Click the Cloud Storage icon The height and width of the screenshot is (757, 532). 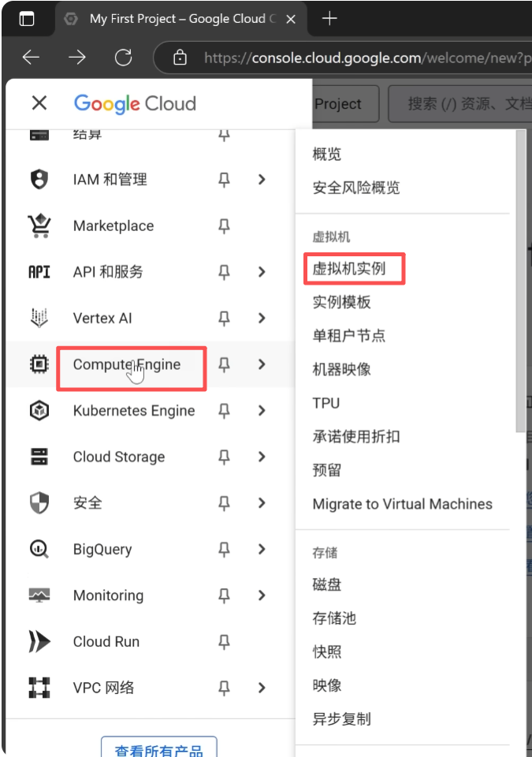coord(39,457)
